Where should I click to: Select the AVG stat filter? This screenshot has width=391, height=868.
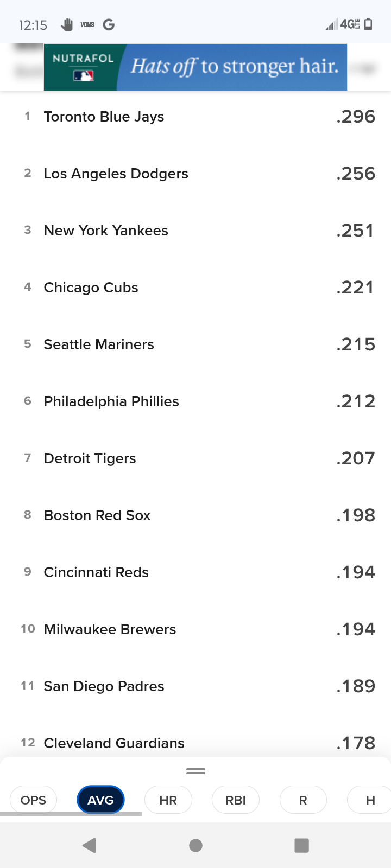pos(100,800)
